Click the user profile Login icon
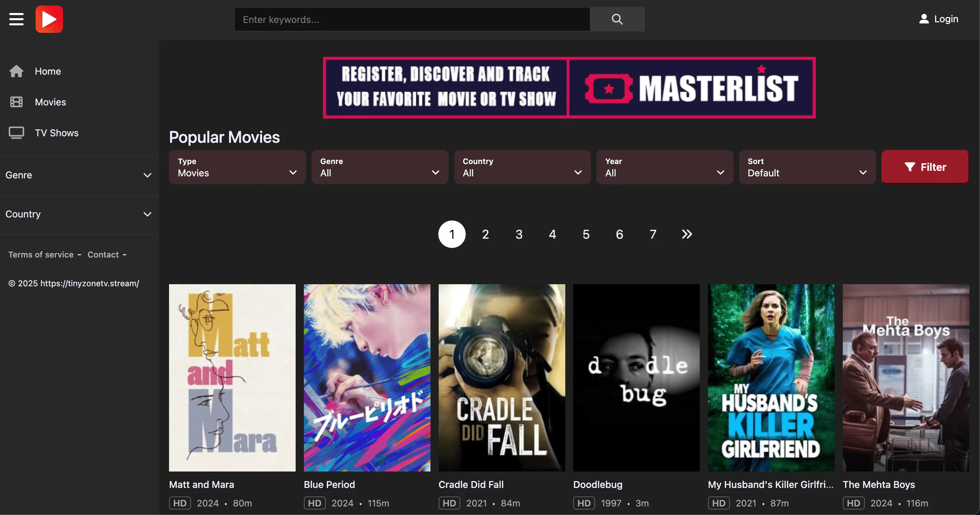Viewport: 980px width, 515px height. 924,19
